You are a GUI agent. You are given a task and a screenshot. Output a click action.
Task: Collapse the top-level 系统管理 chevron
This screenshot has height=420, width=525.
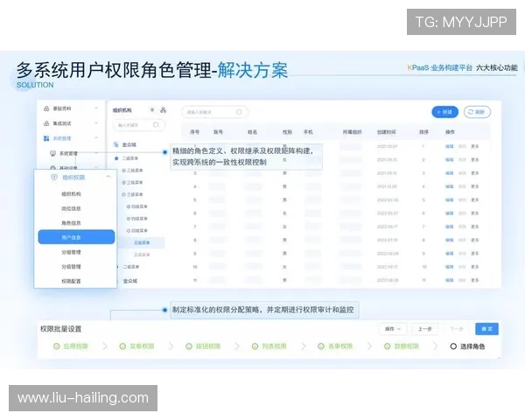click(96, 138)
